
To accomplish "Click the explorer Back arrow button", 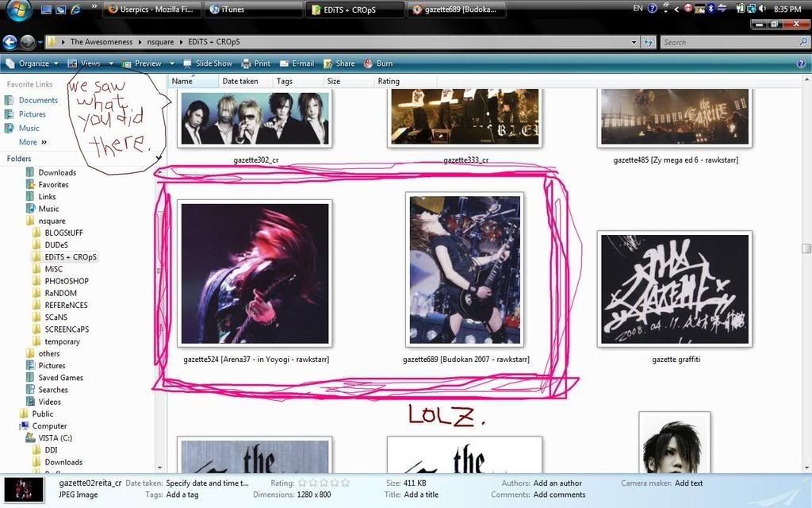I will point(10,42).
